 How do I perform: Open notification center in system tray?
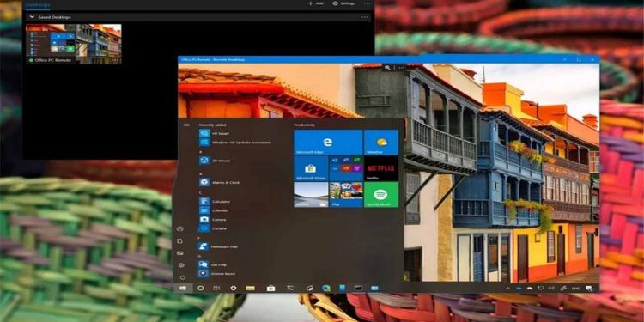[588, 289]
